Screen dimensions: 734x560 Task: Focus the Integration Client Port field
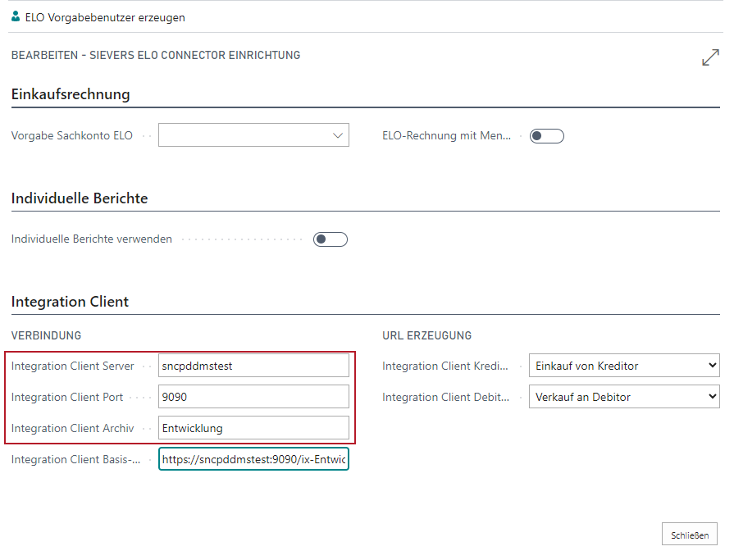[253, 397]
